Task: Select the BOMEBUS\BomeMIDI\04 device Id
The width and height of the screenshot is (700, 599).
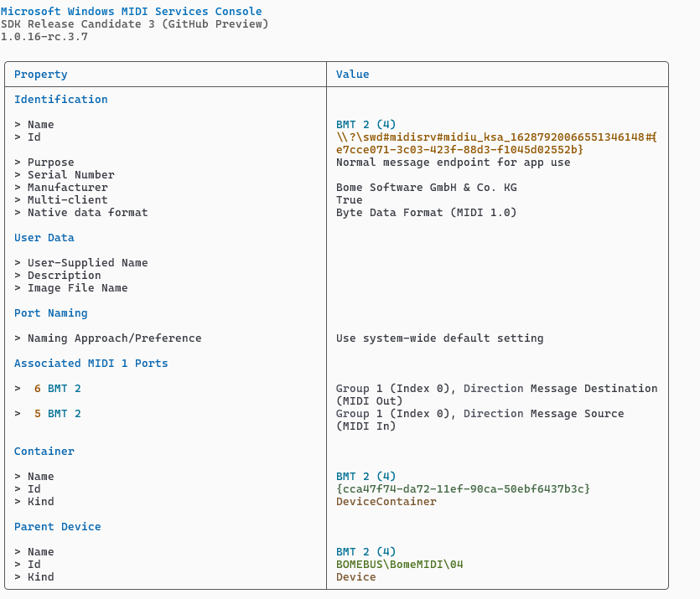Action: pos(399,565)
